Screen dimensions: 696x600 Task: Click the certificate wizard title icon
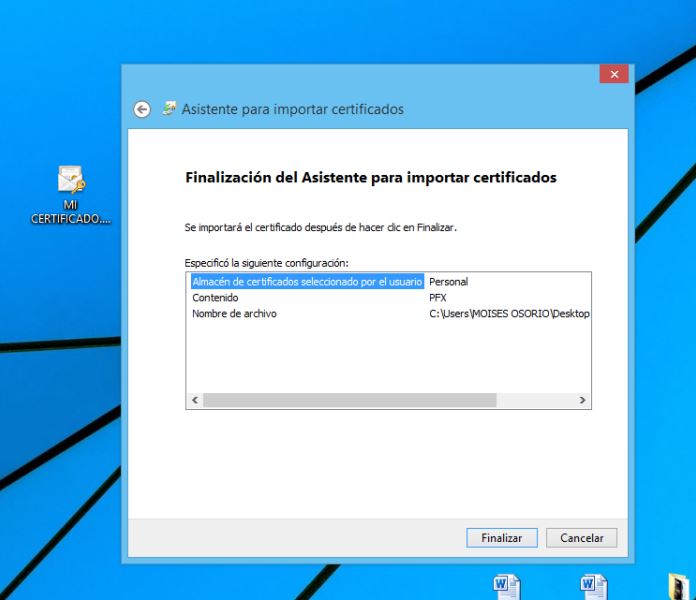pos(169,108)
